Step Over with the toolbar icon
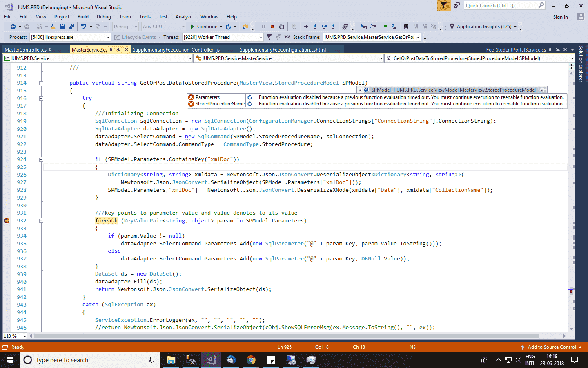 click(324, 27)
